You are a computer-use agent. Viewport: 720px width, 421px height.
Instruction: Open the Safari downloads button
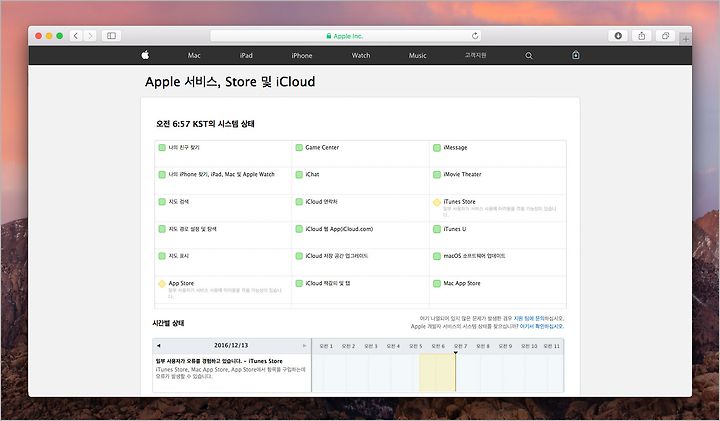(x=618, y=36)
